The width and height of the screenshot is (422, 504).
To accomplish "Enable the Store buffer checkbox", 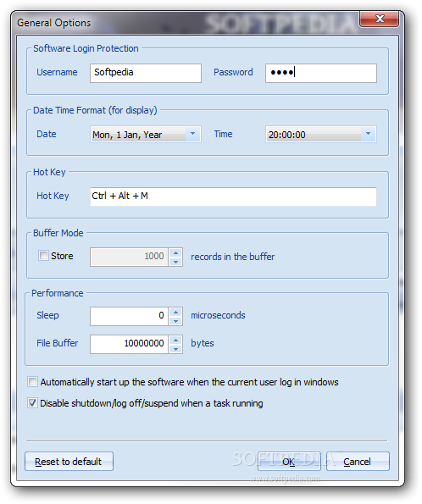I will pos(43,256).
